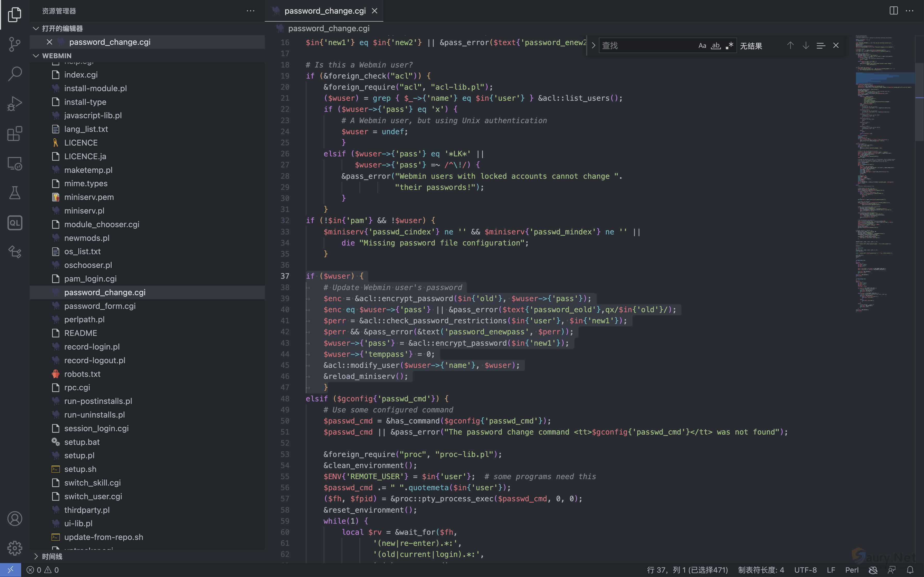The image size is (924, 577).
Task: Open miniserv.pl in the file tree
Action: [84, 211]
